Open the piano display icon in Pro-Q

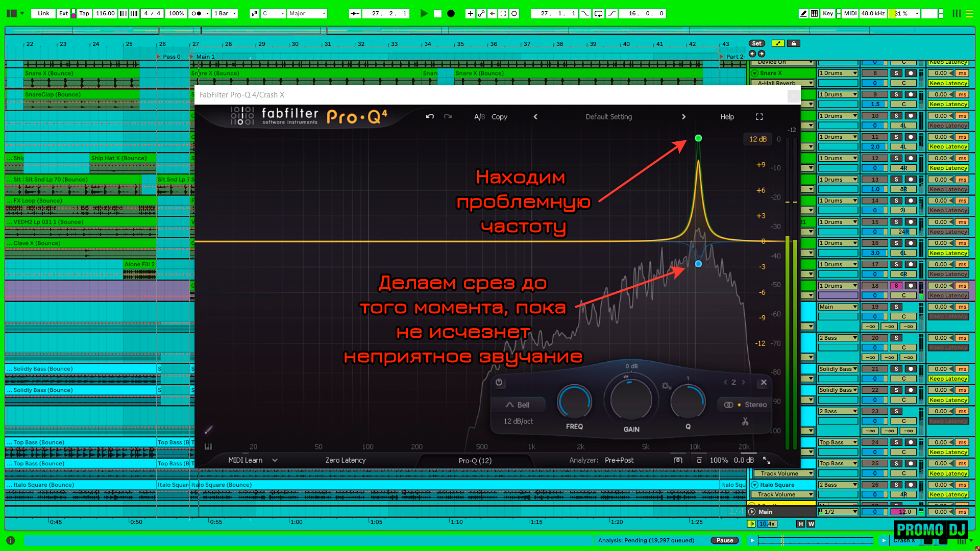(x=208, y=446)
